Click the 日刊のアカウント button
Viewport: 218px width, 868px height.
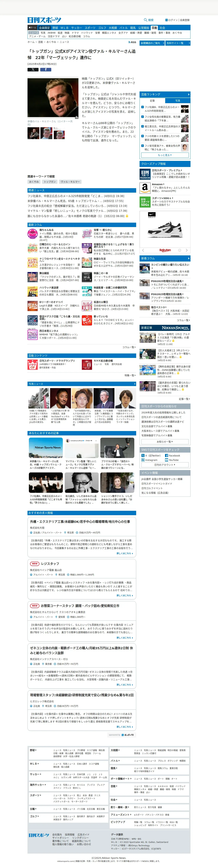pos(165,465)
